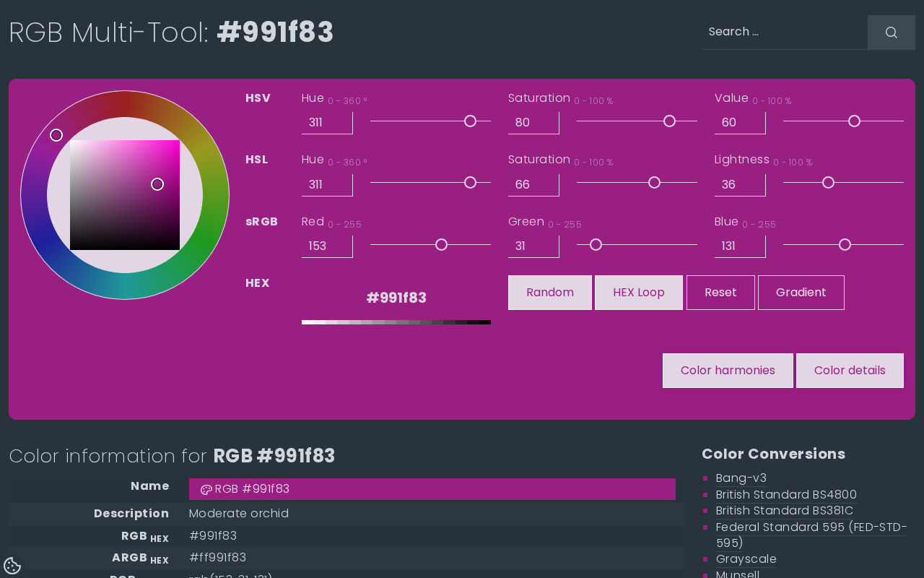Viewport: 924px width, 578px height.
Task: Click the picker dot in saturation square
Action: pos(157,184)
